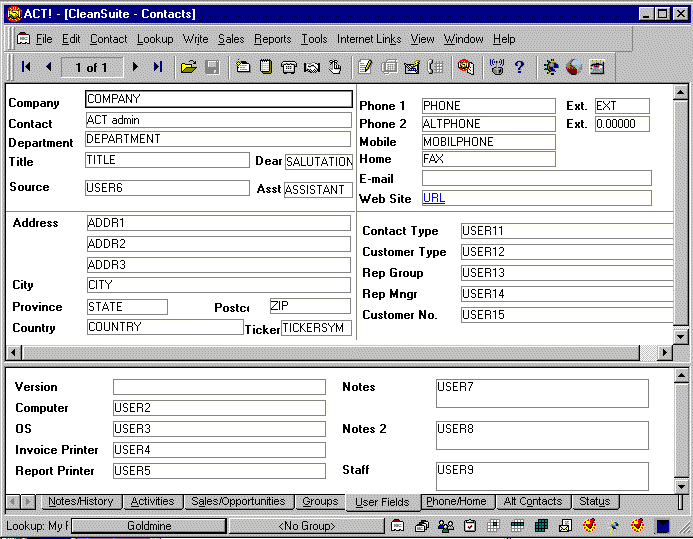Click the Phone 1 field
Screen dimensions: 693x539
pyautogui.click(x=488, y=106)
